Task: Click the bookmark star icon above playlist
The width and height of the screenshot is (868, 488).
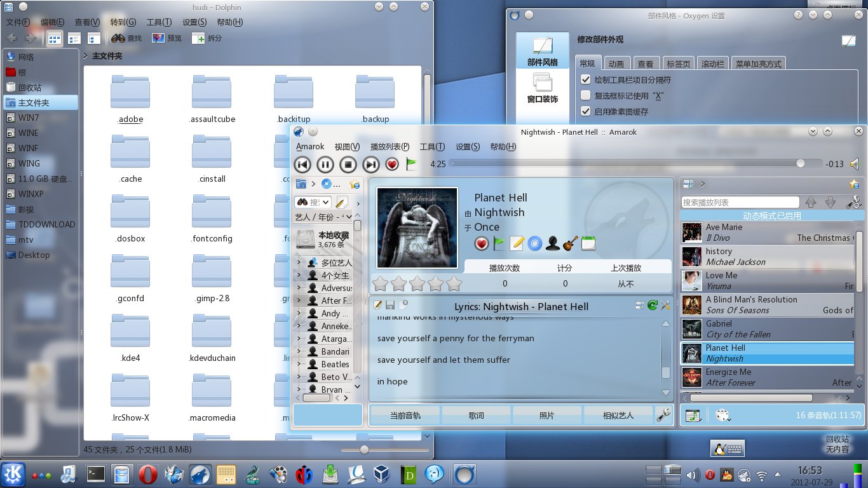Action: click(855, 184)
